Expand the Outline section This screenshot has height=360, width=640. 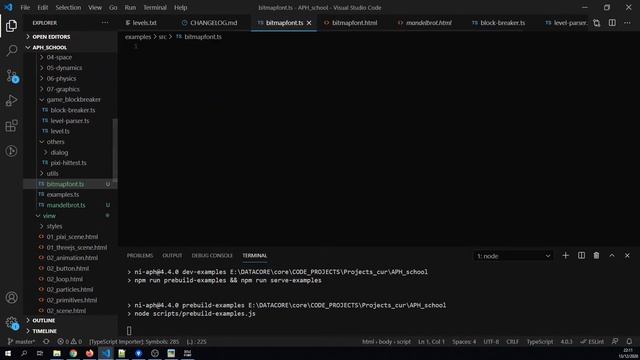70,320
